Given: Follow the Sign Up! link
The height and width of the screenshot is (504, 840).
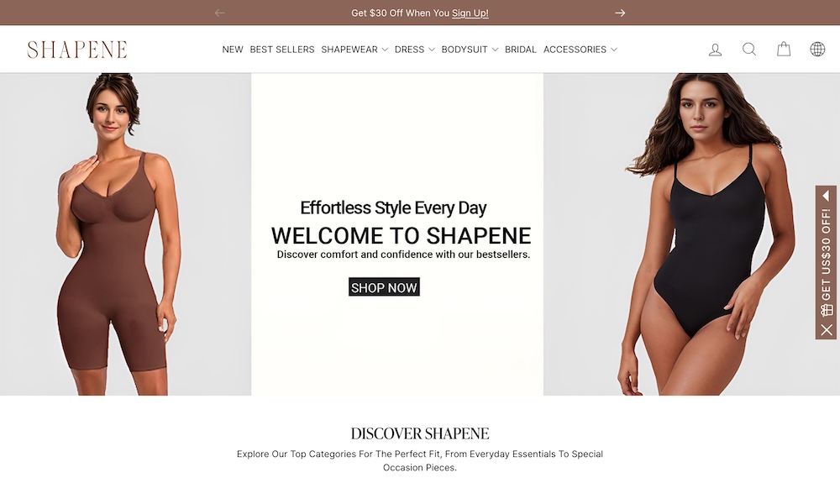Looking at the screenshot, I should click(x=470, y=13).
